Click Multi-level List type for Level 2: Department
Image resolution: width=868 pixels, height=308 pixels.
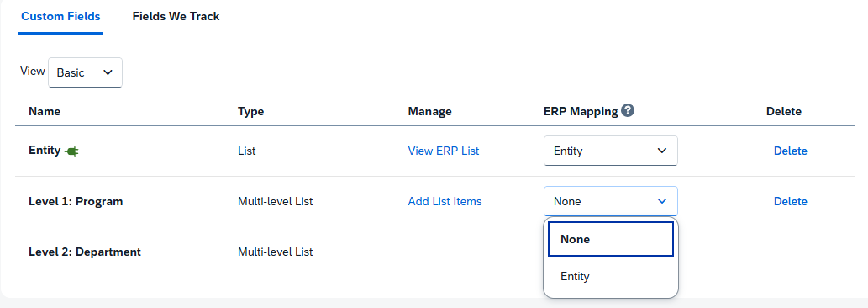coord(275,252)
